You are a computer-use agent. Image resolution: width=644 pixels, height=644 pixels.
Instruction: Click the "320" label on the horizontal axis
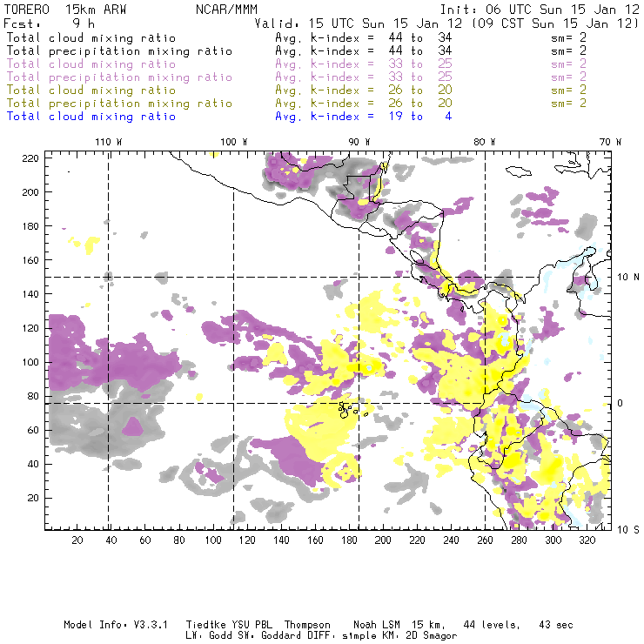tap(587, 540)
